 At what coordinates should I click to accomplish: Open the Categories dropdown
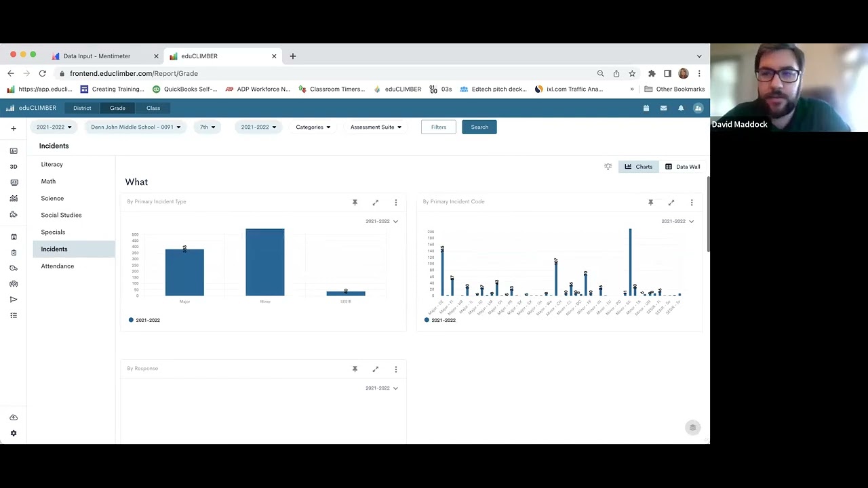pyautogui.click(x=313, y=127)
